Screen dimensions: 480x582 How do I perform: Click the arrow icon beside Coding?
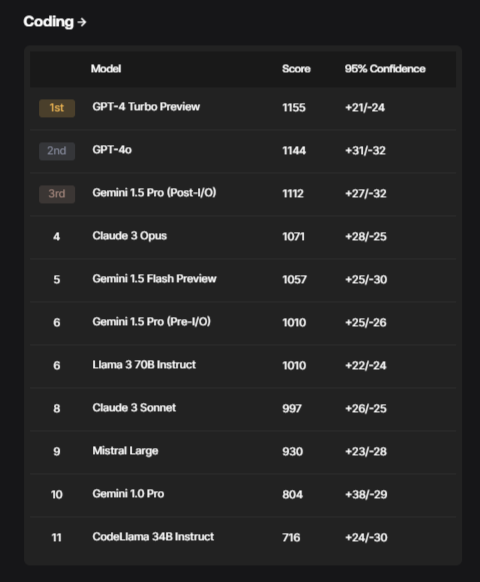(82, 23)
